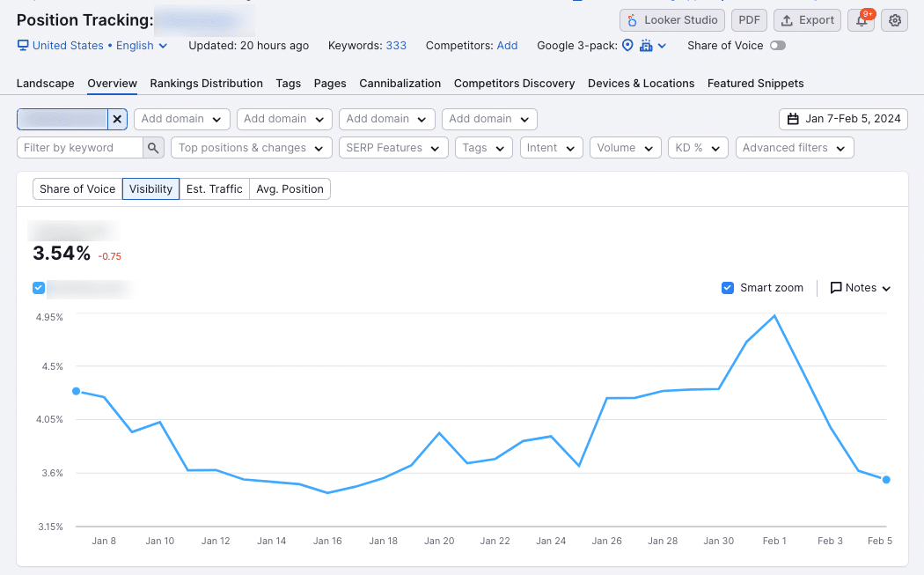Click the keyword search magnifier icon
The height and width of the screenshot is (575, 924).
click(x=152, y=147)
